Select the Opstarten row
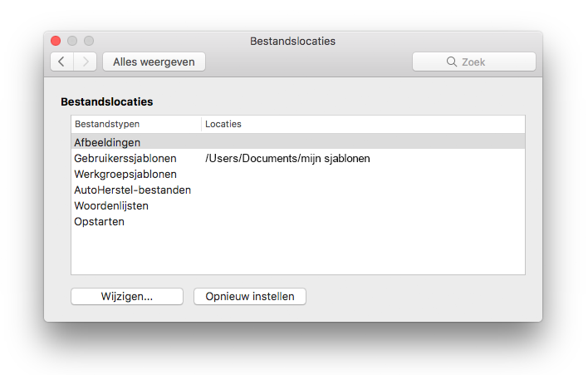This screenshot has height=375, width=588. pos(298,221)
